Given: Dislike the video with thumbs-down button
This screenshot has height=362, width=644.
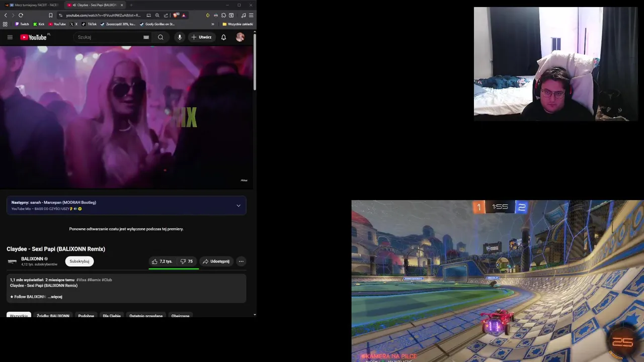Looking at the screenshot, I should pyautogui.click(x=187, y=261).
